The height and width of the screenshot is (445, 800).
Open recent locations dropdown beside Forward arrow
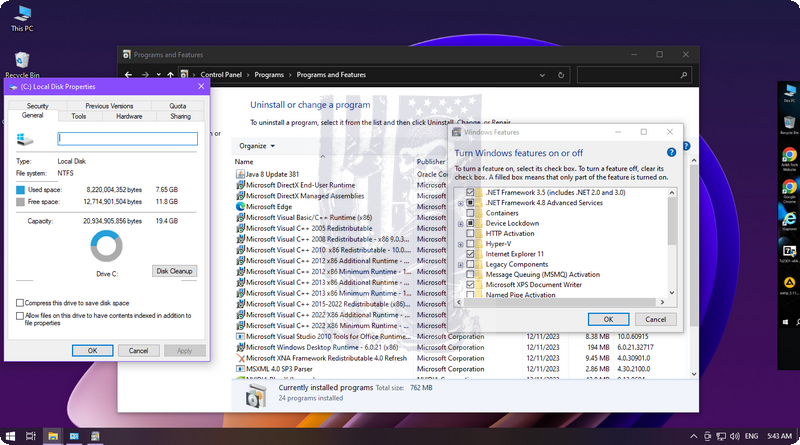pyautogui.click(x=159, y=75)
